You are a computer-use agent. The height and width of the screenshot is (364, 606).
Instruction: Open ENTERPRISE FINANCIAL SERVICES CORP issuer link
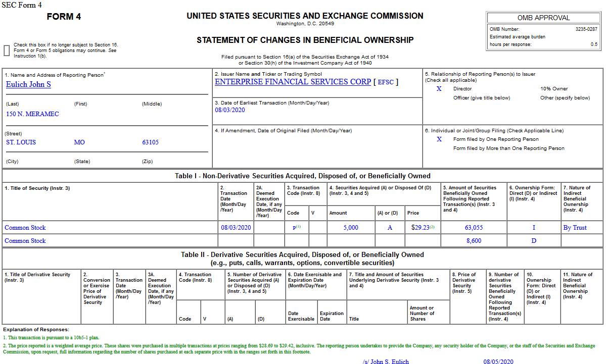(293, 82)
